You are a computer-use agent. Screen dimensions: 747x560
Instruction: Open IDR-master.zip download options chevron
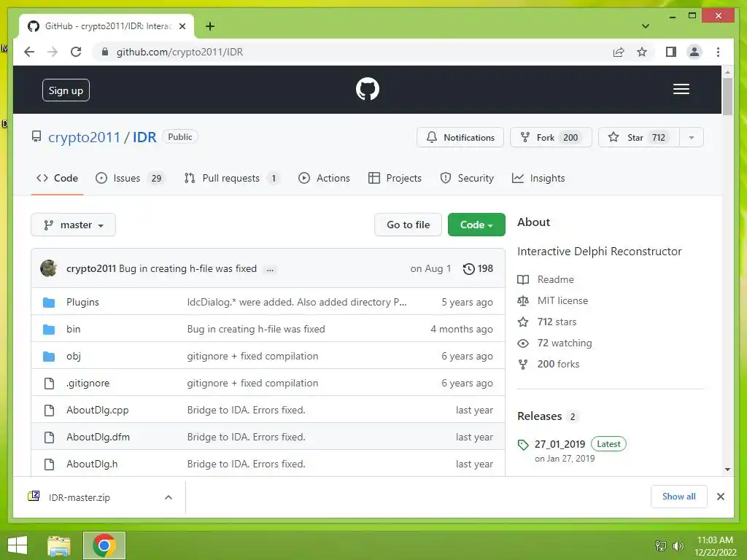(x=169, y=497)
